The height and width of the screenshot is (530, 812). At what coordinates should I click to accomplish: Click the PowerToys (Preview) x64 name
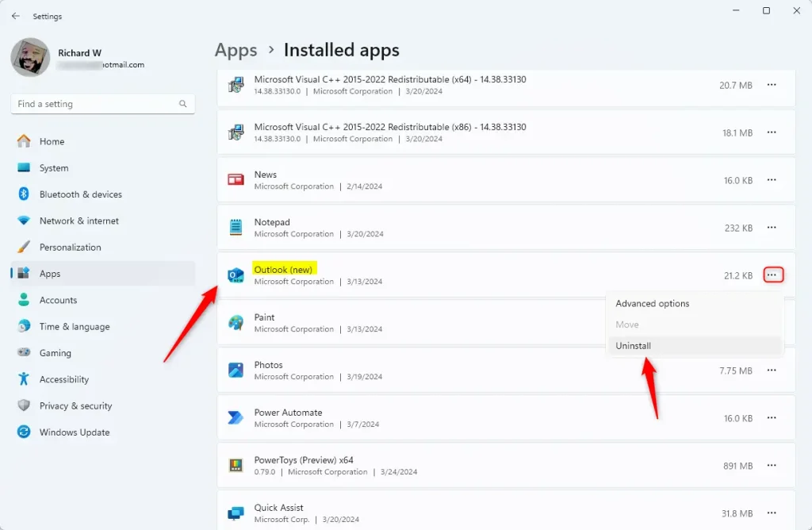click(304, 460)
